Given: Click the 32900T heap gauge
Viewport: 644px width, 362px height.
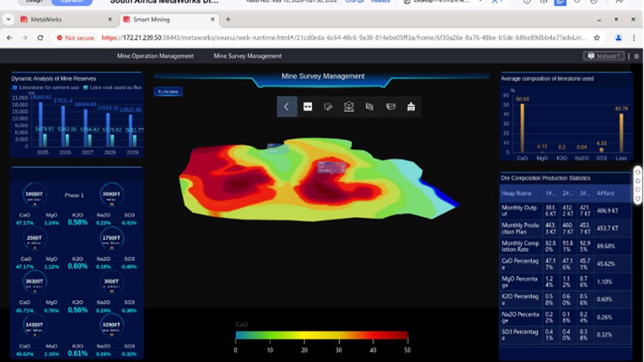Looking at the screenshot, I should pyautogui.click(x=112, y=325).
